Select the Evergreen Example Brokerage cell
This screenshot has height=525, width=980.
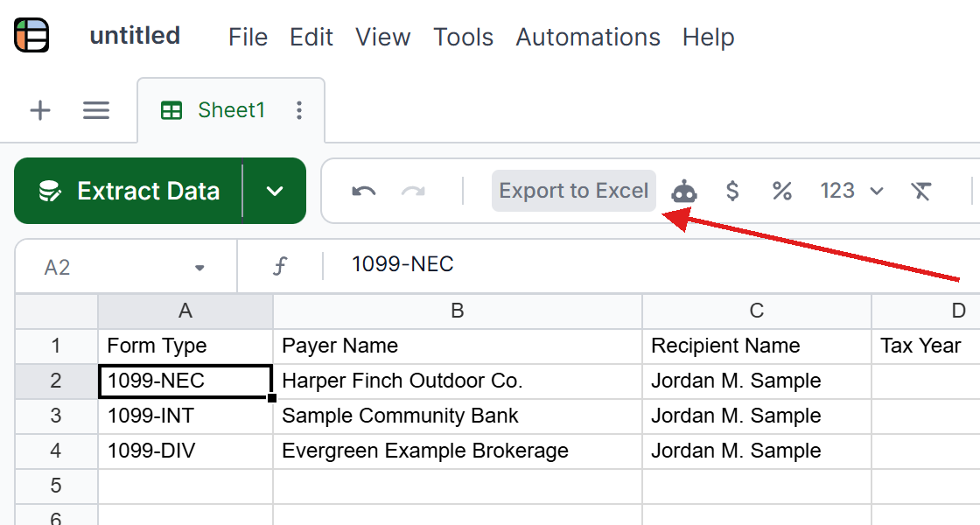coord(458,451)
